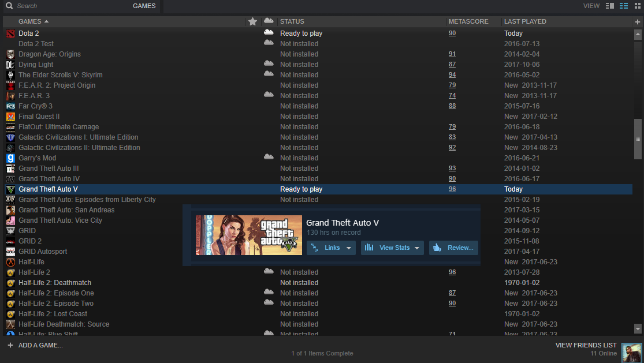
Task: Click Far Cry 3 game icon
Action: (x=10, y=106)
